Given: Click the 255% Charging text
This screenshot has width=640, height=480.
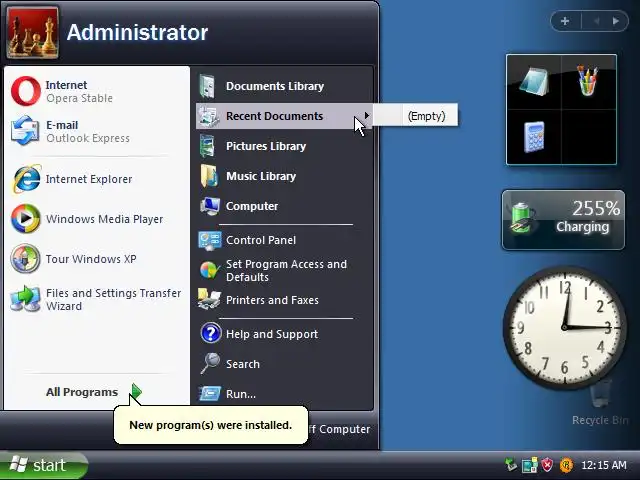Looking at the screenshot, I should tap(588, 217).
